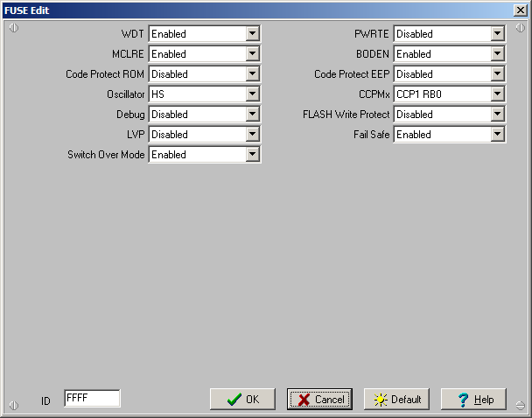Open Switch Over Mode dropdown
Screen dimensions: 532x418
pos(252,155)
